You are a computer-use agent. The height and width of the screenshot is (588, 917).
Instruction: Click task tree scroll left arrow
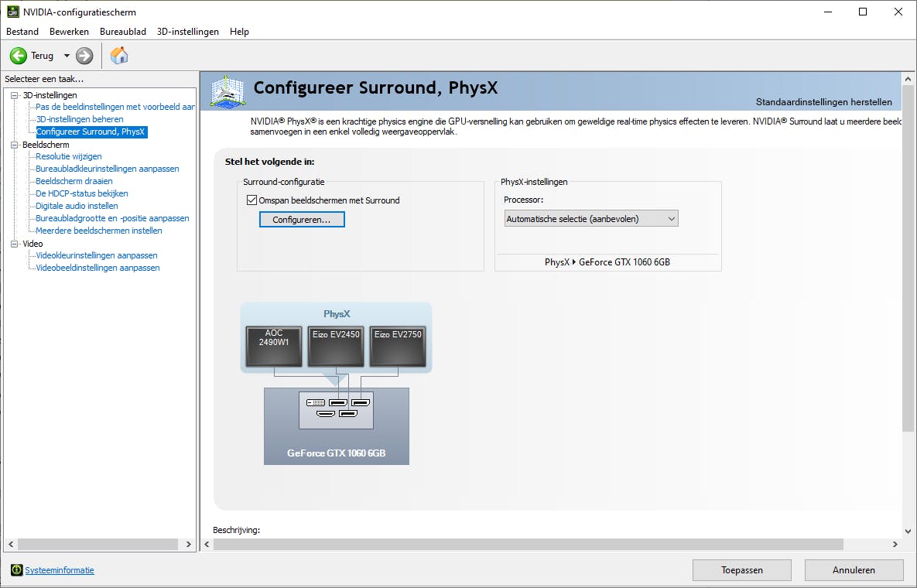(x=11, y=544)
